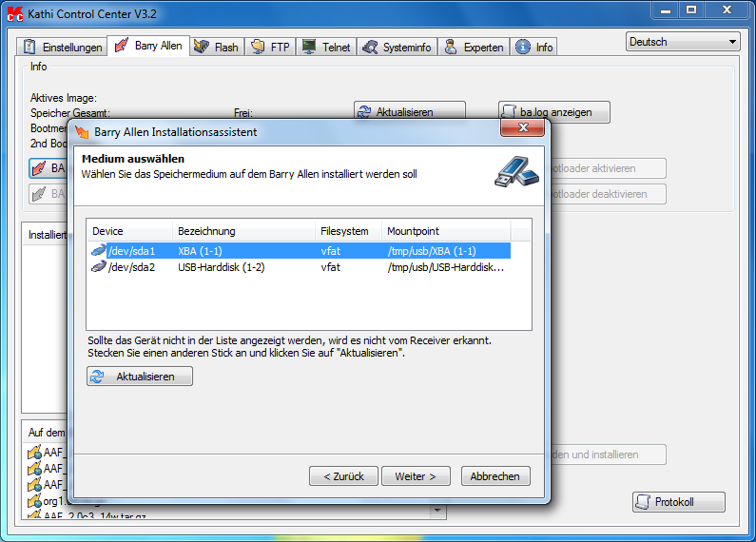Click the Protokoll scroll icon
This screenshot has width=756, height=542.
(642, 501)
